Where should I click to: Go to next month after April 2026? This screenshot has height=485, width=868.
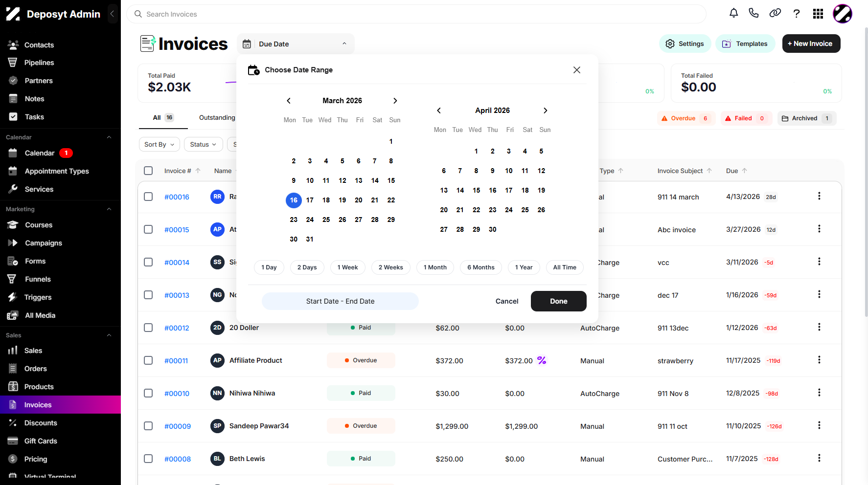pyautogui.click(x=546, y=110)
